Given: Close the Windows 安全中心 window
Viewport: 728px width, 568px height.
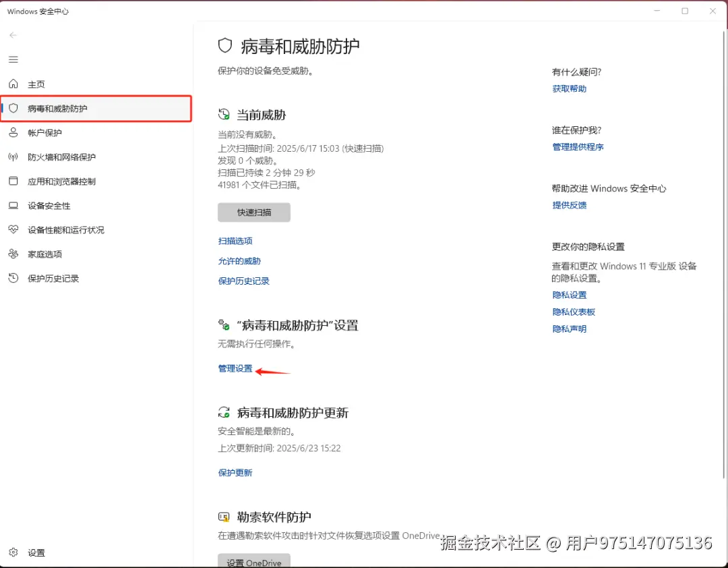Looking at the screenshot, I should (712, 11).
